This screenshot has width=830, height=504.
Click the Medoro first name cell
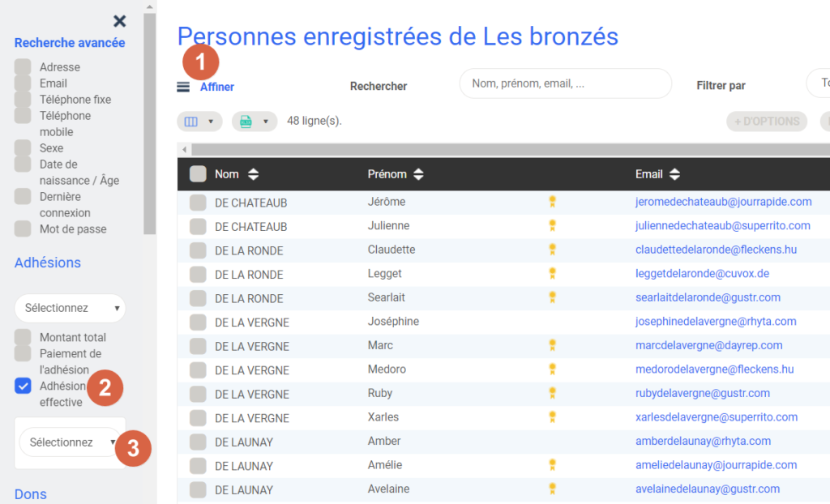[x=387, y=369]
